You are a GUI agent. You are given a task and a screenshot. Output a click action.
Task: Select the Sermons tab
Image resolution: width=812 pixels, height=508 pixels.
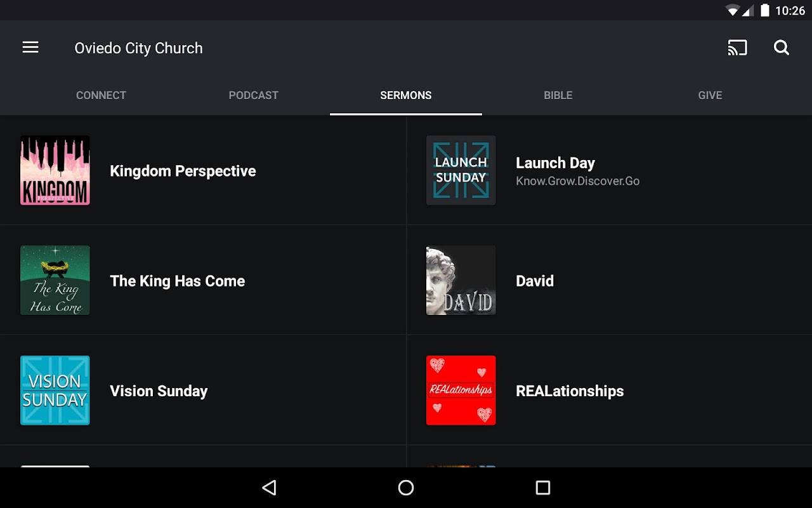pos(406,95)
